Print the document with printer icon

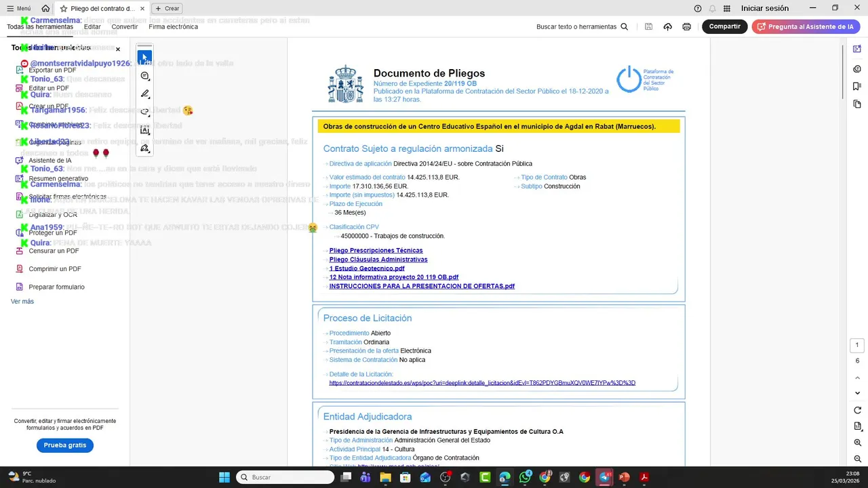[x=687, y=26]
